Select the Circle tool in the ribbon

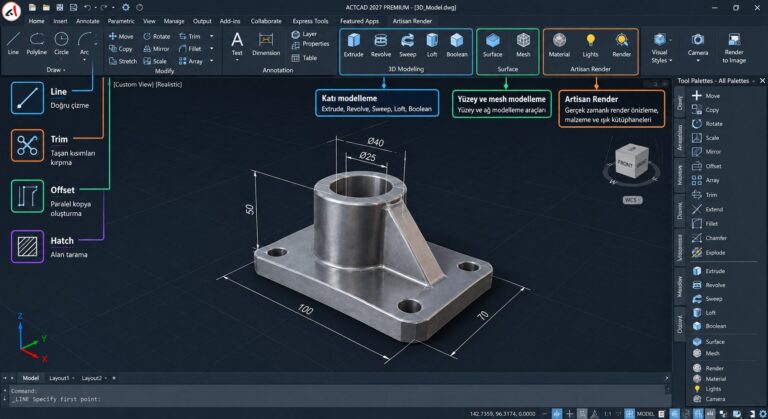pos(61,43)
